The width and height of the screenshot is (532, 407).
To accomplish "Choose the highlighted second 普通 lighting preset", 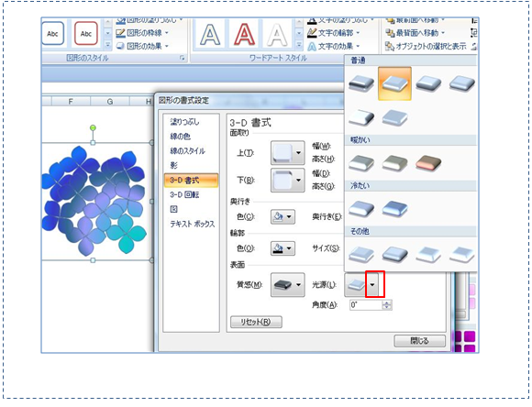I will [394, 83].
